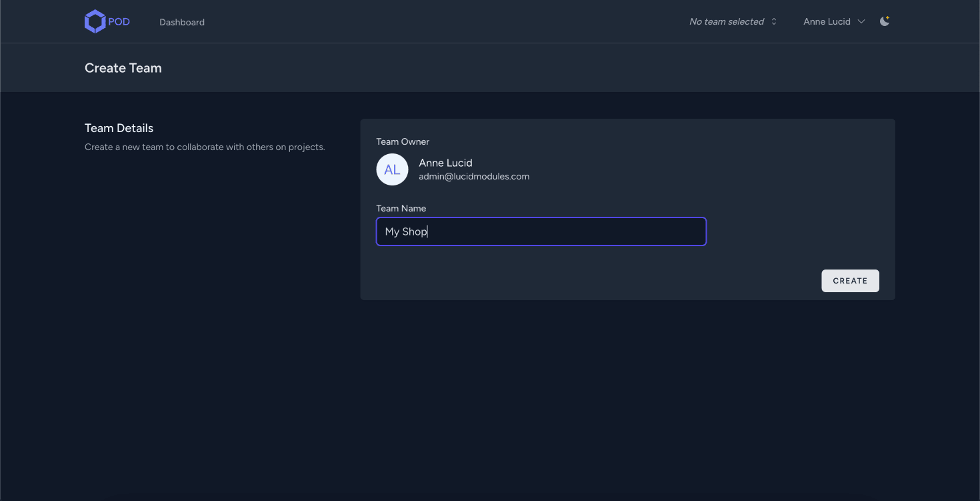Click the "Create Team" page heading
The image size is (980, 501).
point(123,67)
